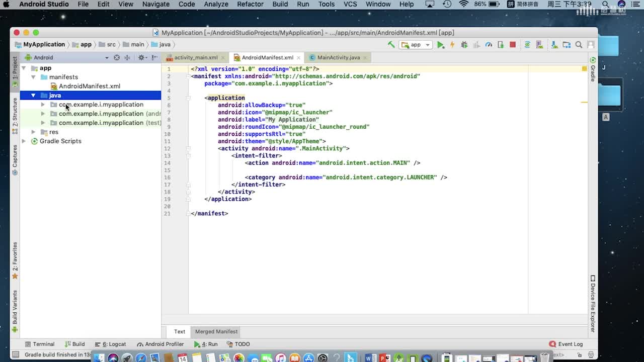The height and width of the screenshot is (362, 644).
Task: Open the Terminal tool window
Action: coord(39,344)
